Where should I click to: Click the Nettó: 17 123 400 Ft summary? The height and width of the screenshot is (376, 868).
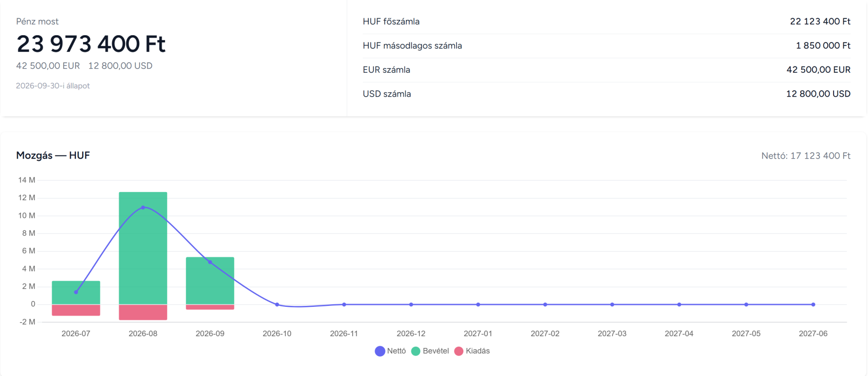click(806, 156)
